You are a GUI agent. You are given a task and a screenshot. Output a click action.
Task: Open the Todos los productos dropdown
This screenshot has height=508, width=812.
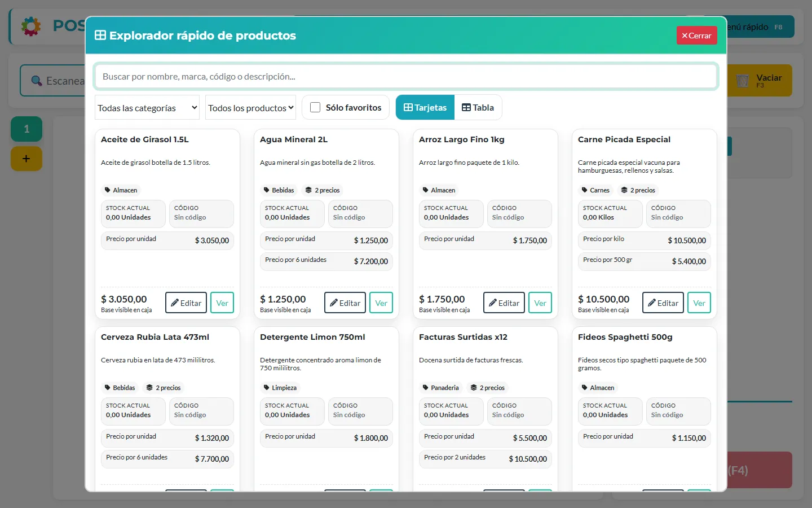251,108
